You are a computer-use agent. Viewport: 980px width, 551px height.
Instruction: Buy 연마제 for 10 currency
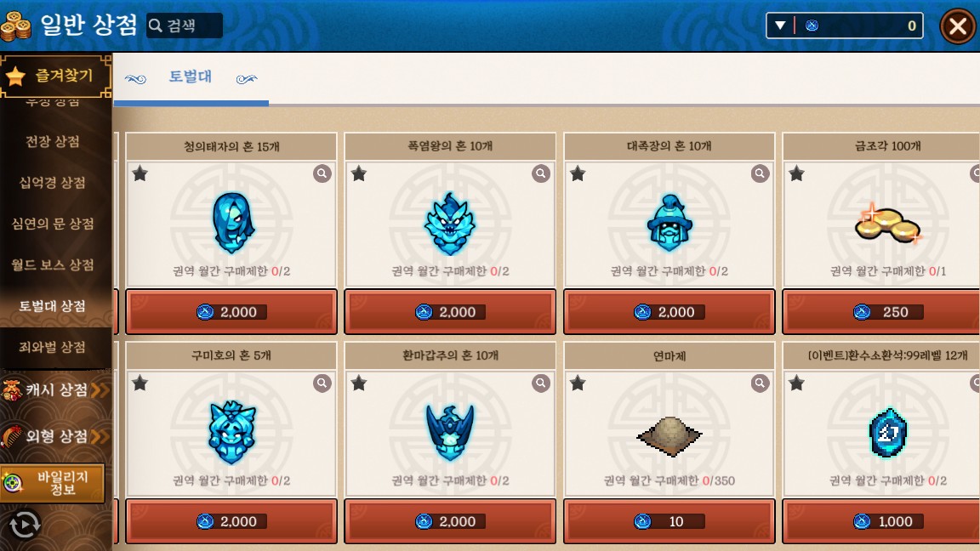[669, 521]
